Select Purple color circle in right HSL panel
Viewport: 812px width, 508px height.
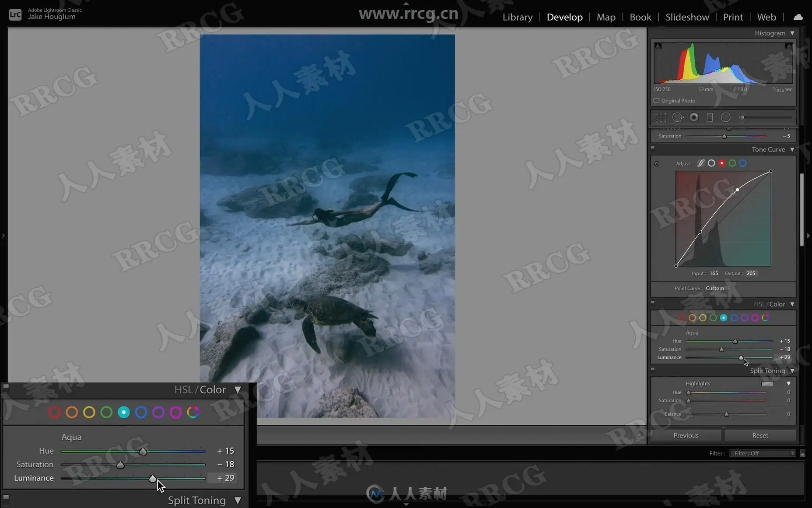point(745,318)
